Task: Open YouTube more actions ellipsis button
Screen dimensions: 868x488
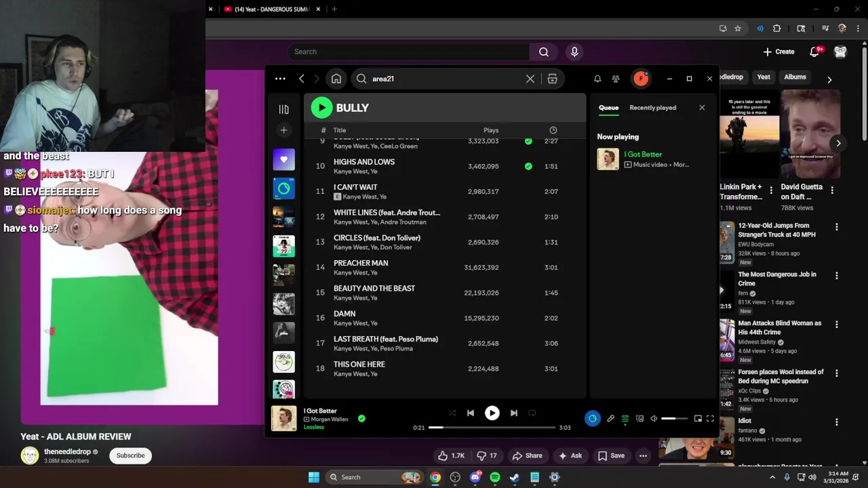Action: [643, 455]
